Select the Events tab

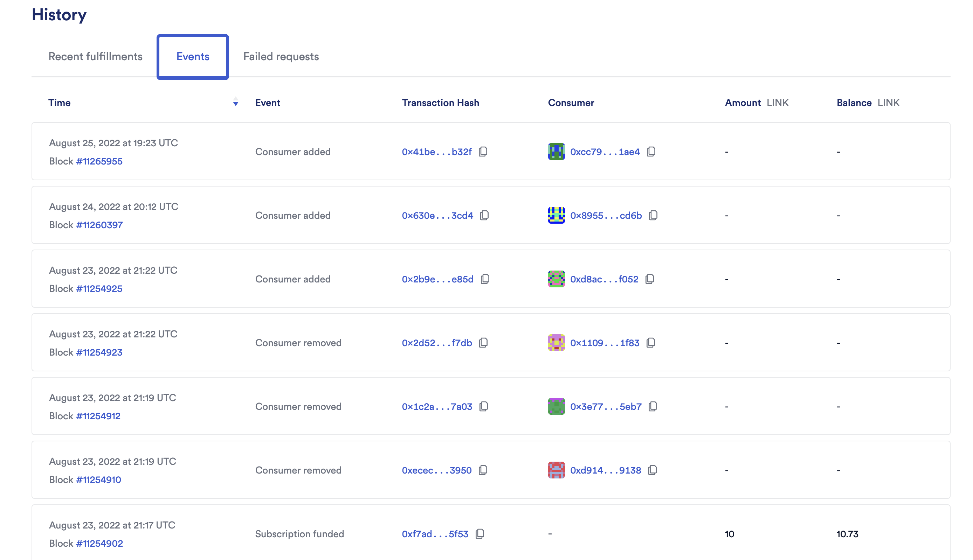coord(192,56)
